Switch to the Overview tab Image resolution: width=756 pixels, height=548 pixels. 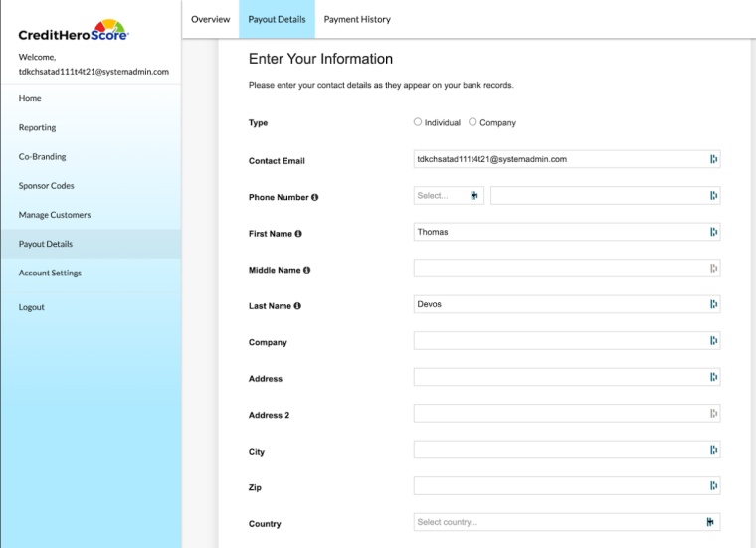210,19
